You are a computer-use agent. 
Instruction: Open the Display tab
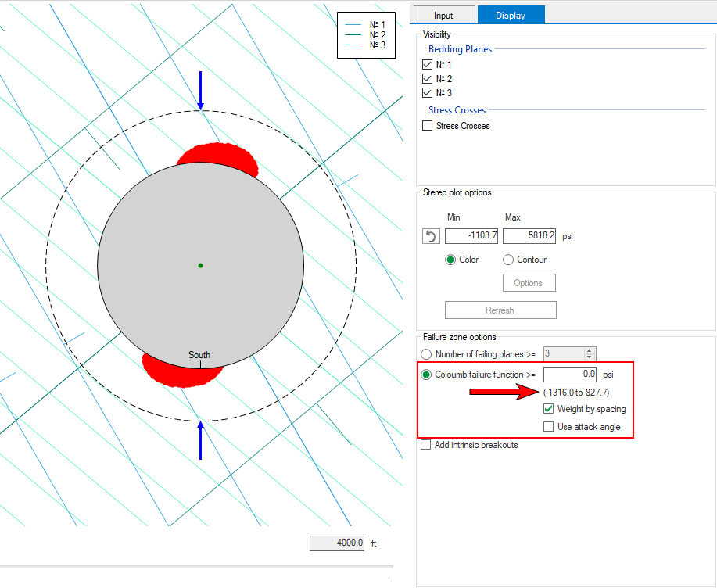click(511, 15)
